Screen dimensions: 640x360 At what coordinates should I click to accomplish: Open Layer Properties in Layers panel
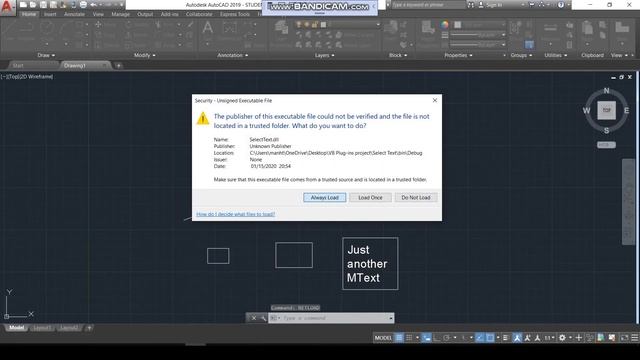(281, 28)
